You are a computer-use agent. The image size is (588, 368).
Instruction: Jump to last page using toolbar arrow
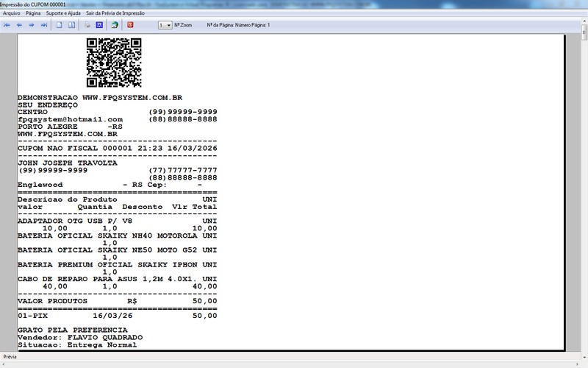point(44,25)
